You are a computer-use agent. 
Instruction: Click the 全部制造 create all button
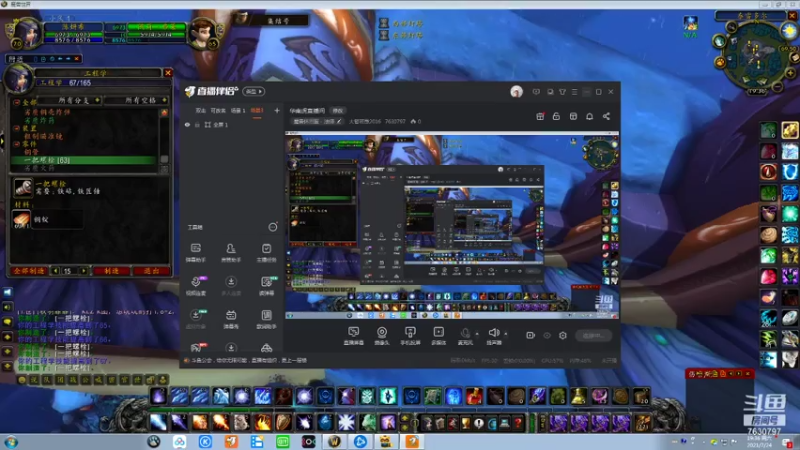click(x=29, y=271)
